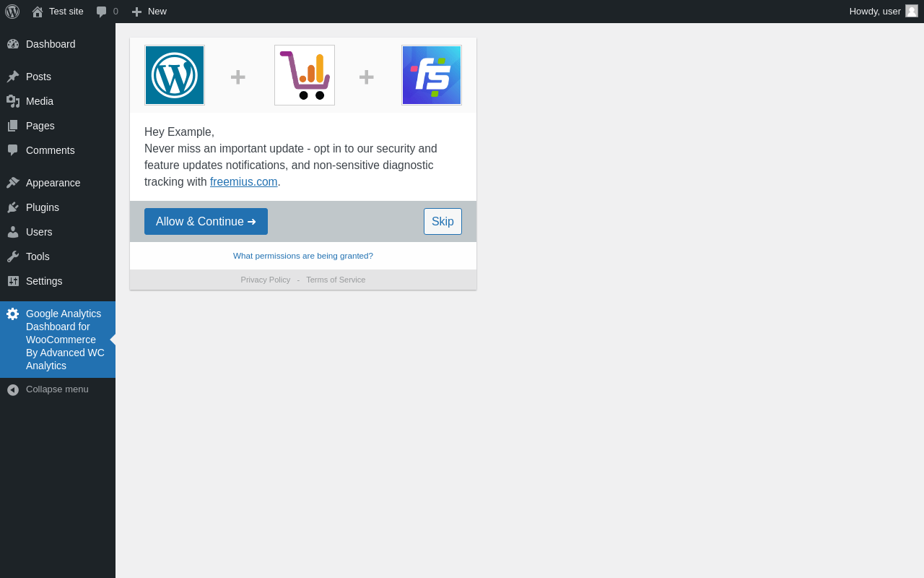
Task: Click the Settings sliders icon
Action: (13, 281)
